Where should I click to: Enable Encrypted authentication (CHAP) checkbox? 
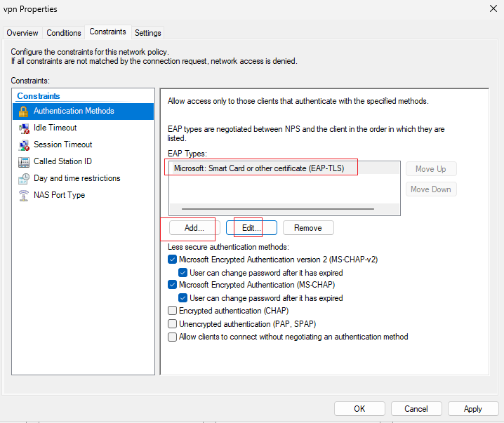pos(172,311)
